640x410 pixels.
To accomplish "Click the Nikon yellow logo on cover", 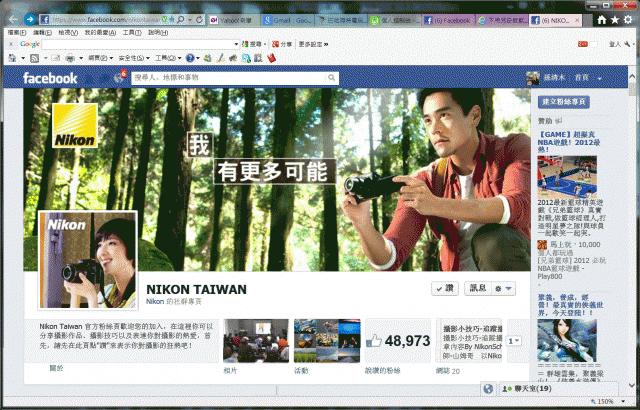I will coord(75,125).
